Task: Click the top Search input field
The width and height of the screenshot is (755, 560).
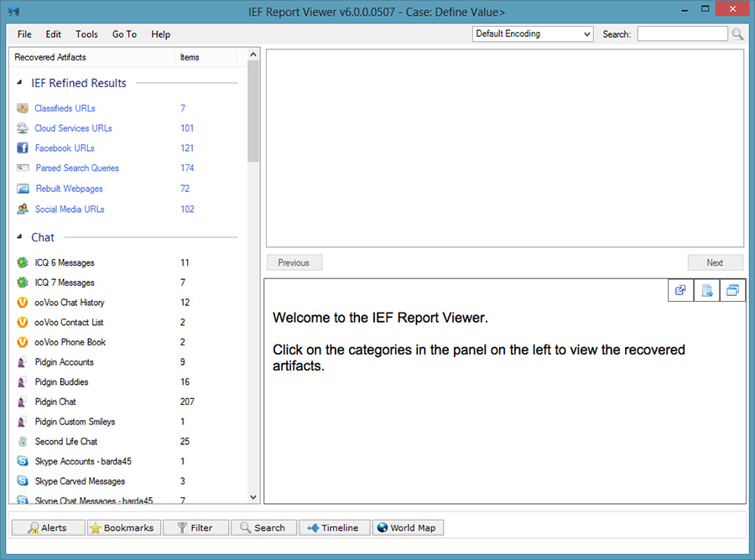Action: click(682, 34)
